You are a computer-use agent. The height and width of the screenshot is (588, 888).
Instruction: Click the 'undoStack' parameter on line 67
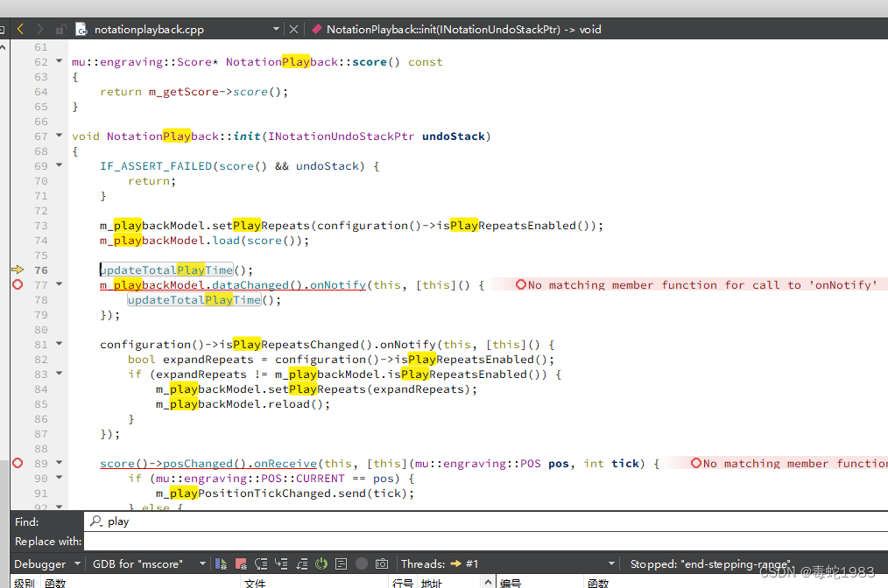tap(454, 136)
